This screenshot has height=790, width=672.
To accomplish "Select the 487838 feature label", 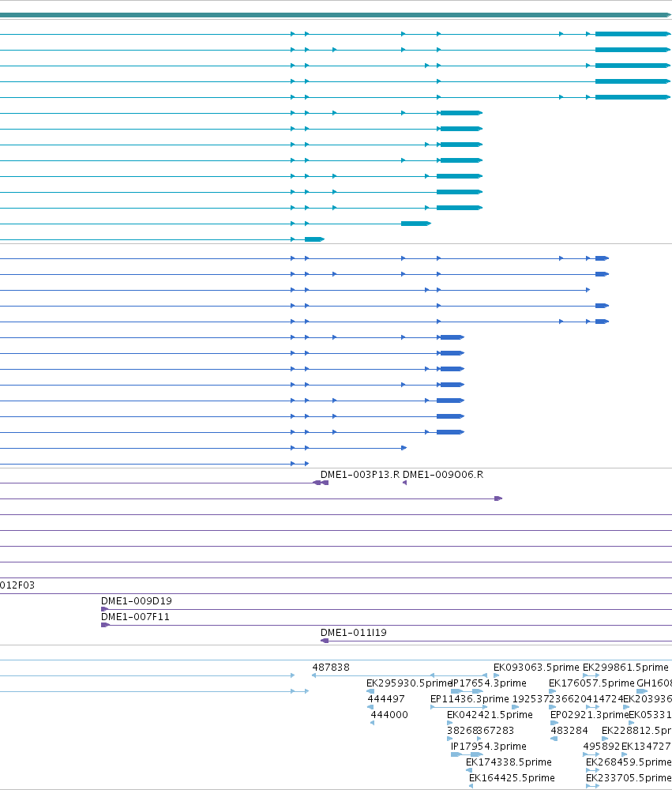I will [x=331, y=668].
